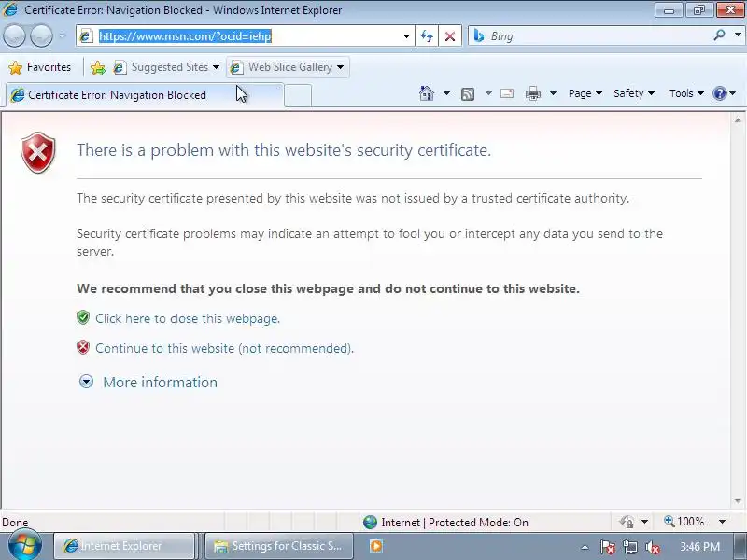Screen dimensions: 747x560
Task: Open the Tools menu
Action: coord(686,93)
